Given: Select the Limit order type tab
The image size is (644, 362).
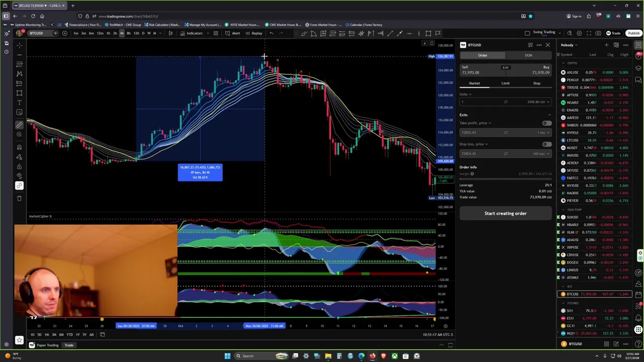Looking at the screenshot, I should (x=505, y=83).
